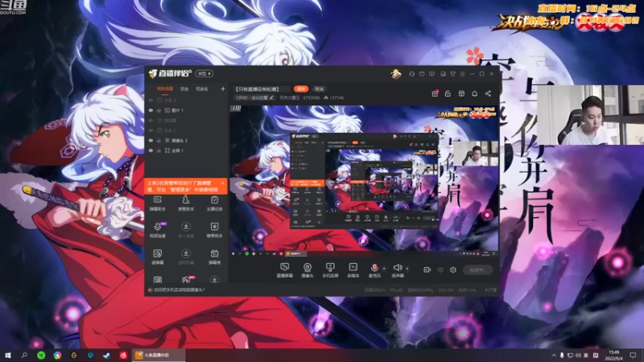Open the 读弹幕 read-danmaku tool
The width and height of the screenshot is (644, 362).
pyautogui.click(x=157, y=257)
